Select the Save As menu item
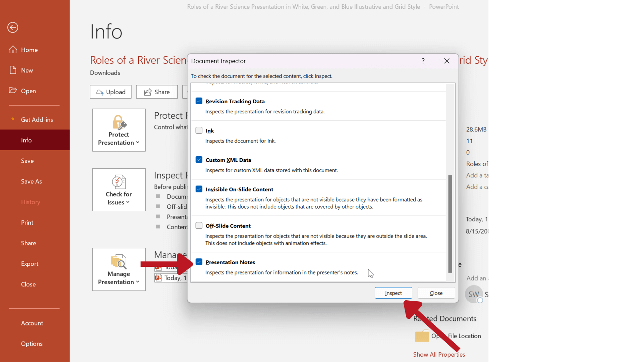Image resolution: width=644 pixels, height=362 pixels. click(x=31, y=181)
